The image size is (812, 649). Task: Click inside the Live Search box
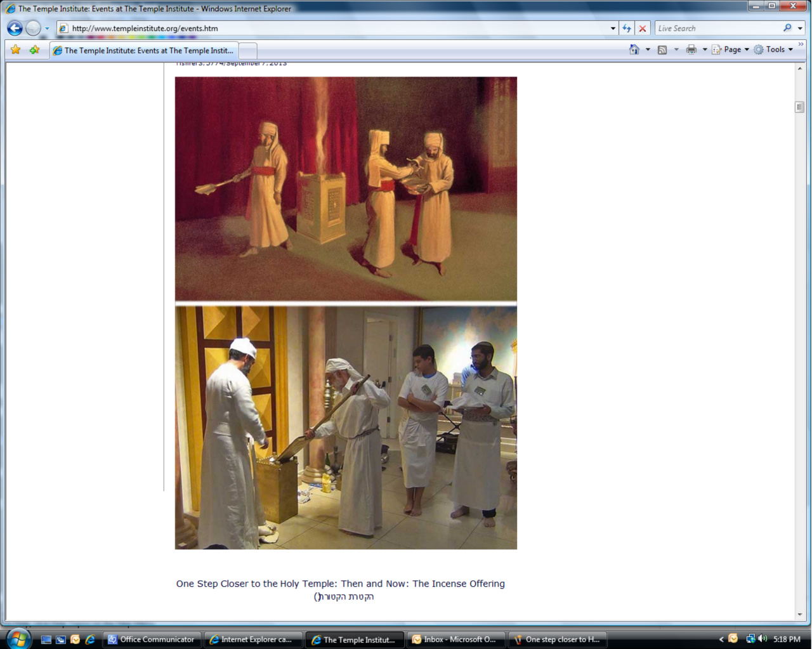coord(718,29)
